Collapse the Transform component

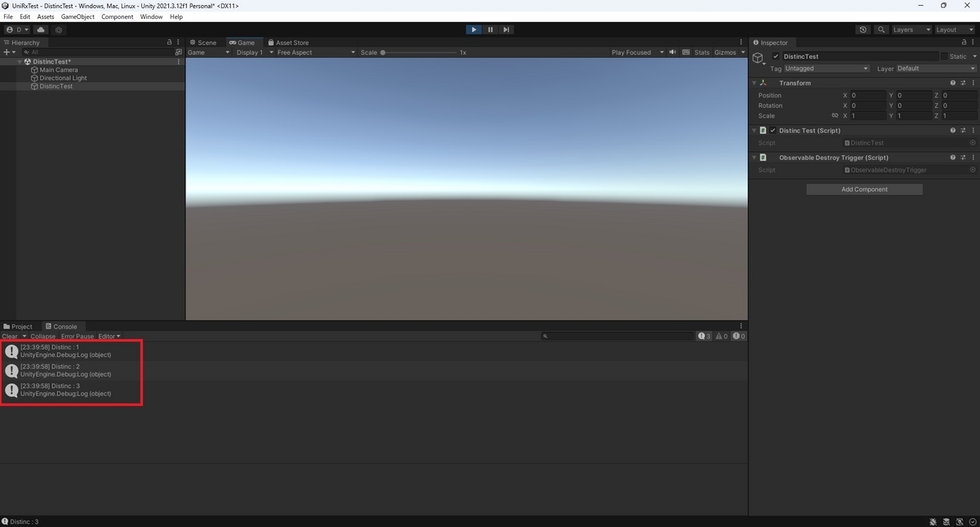point(754,83)
